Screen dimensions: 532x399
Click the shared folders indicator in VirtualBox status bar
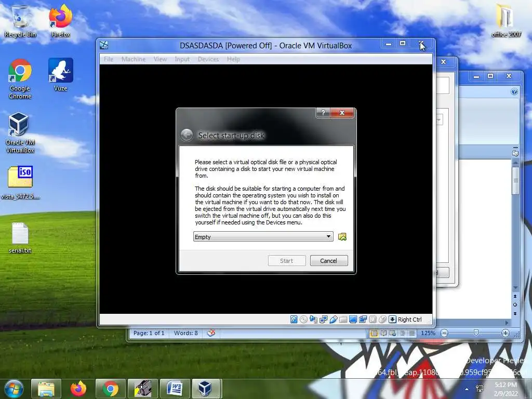343,320
